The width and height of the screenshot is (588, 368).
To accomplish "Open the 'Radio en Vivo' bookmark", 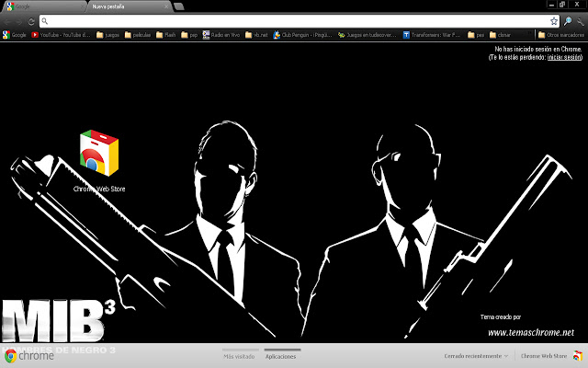I will click(221, 35).
